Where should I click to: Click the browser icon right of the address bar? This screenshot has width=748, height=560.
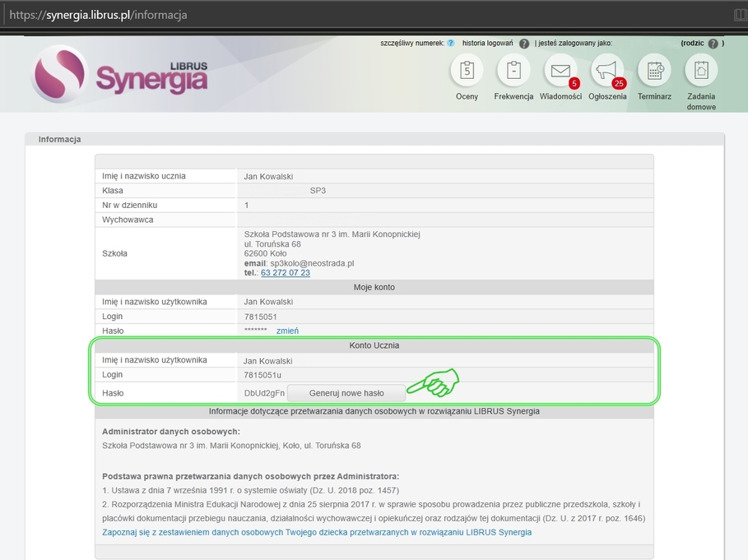[x=740, y=15]
